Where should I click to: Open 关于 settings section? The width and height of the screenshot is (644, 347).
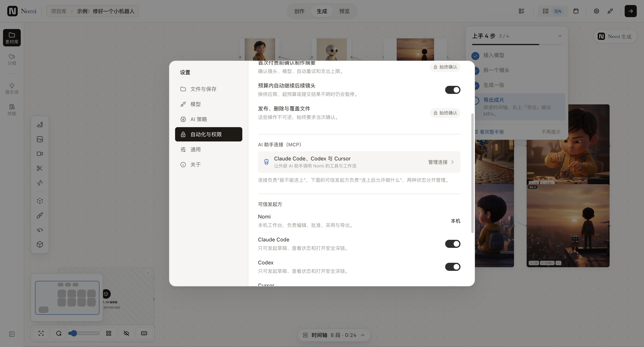click(x=208, y=164)
